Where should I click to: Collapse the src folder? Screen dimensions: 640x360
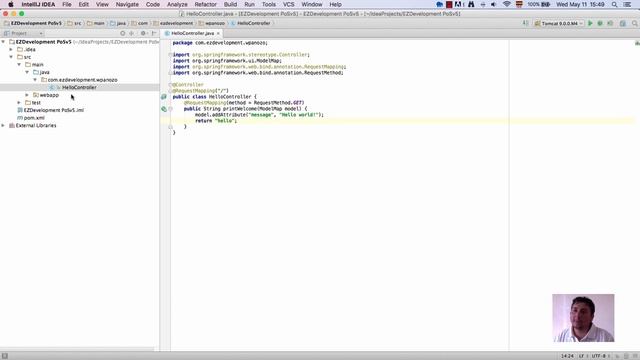(x=11, y=57)
